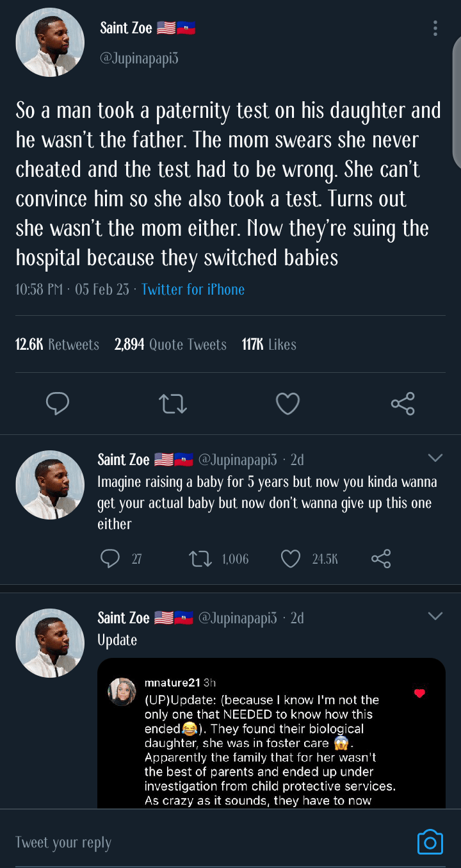Type in the "Tweet your reply" field
This screenshot has height=868, width=461.
[x=192, y=842]
